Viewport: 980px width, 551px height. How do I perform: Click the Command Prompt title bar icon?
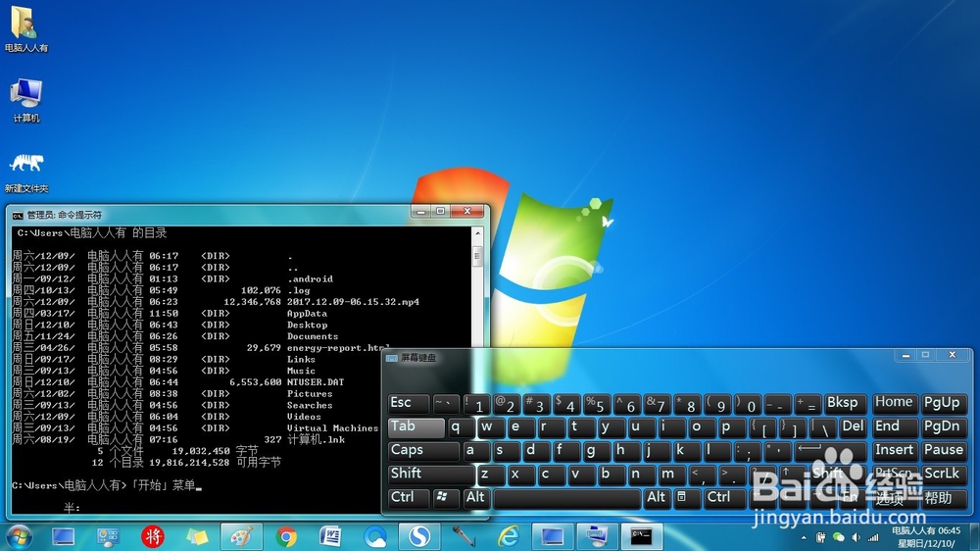[x=18, y=215]
